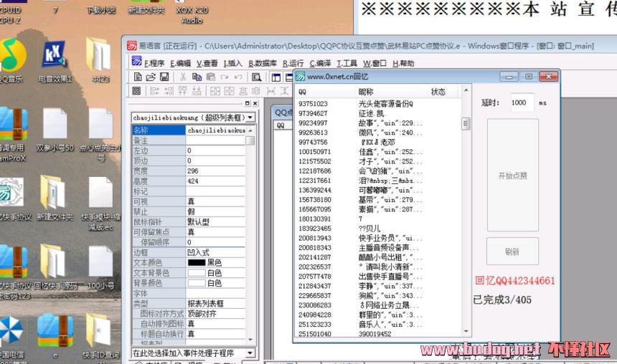
Task: Click the window layout icon after Find
Action: 275,77
